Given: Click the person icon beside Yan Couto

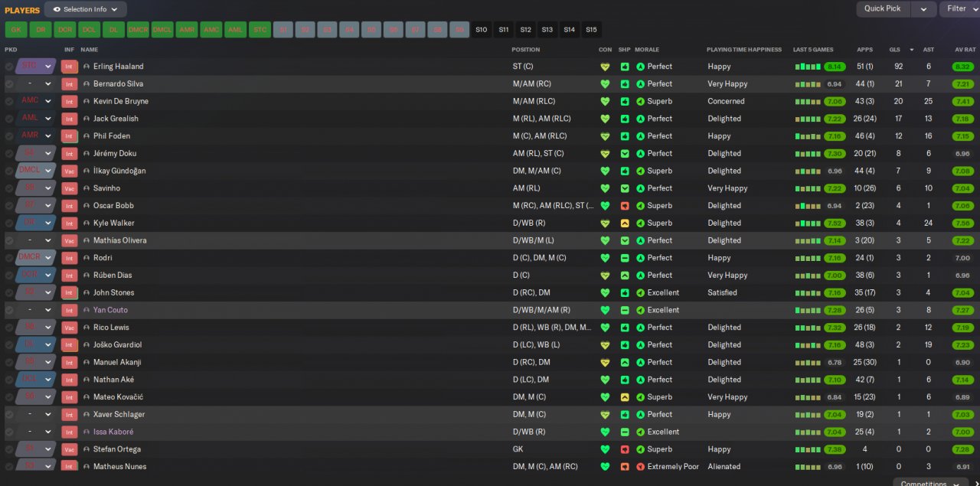Looking at the screenshot, I should (x=87, y=310).
